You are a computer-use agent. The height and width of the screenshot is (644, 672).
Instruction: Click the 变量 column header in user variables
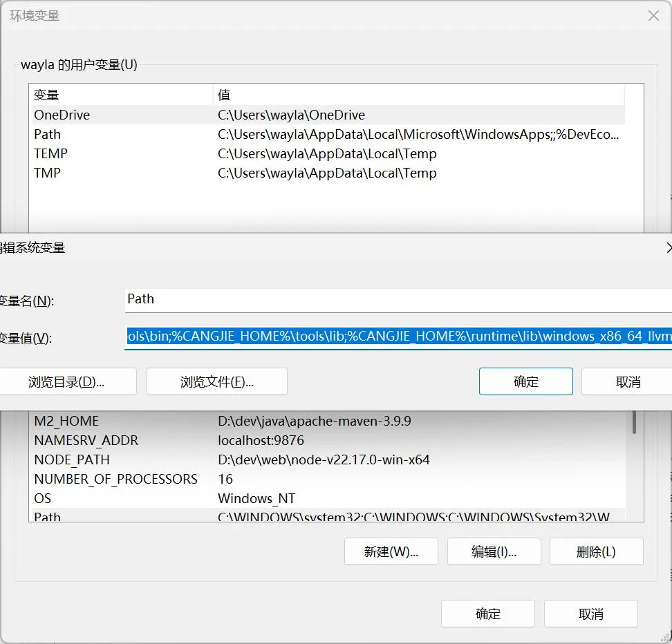pyautogui.click(x=122, y=95)
